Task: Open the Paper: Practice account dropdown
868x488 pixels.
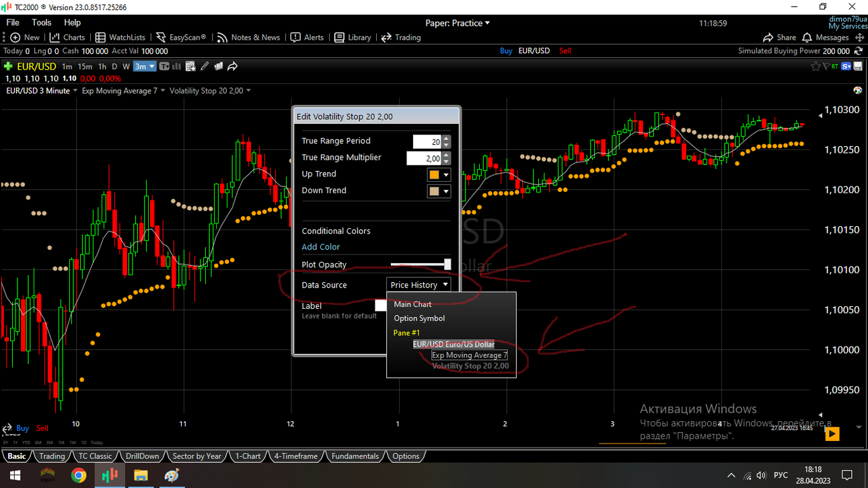Action: 458,23
